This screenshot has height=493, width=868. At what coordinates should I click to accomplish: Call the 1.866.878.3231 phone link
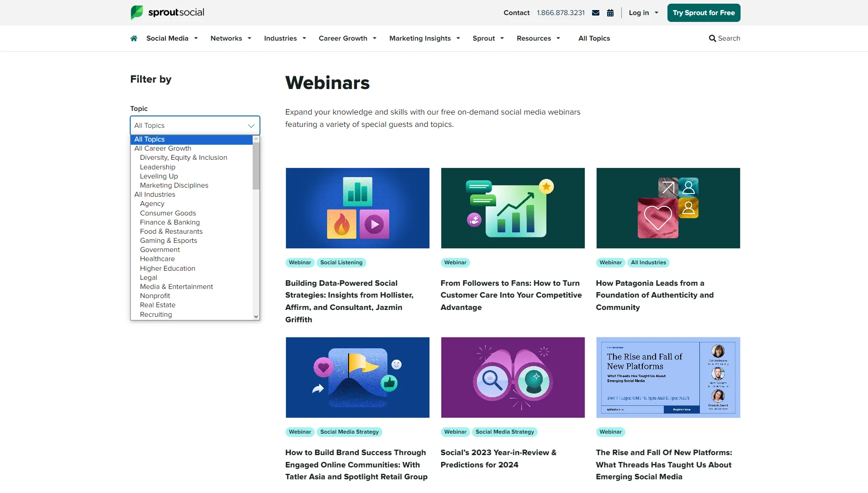(561, 12)
